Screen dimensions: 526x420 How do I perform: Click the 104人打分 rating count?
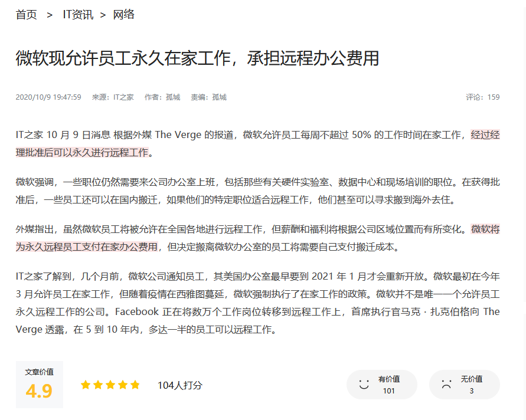pyautogui.click(x=180, y=385)
